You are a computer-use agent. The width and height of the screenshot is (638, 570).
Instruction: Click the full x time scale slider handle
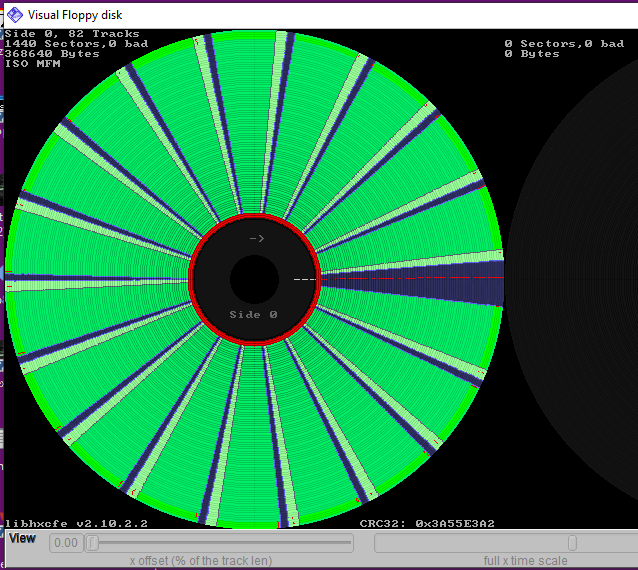pos(572,543)
